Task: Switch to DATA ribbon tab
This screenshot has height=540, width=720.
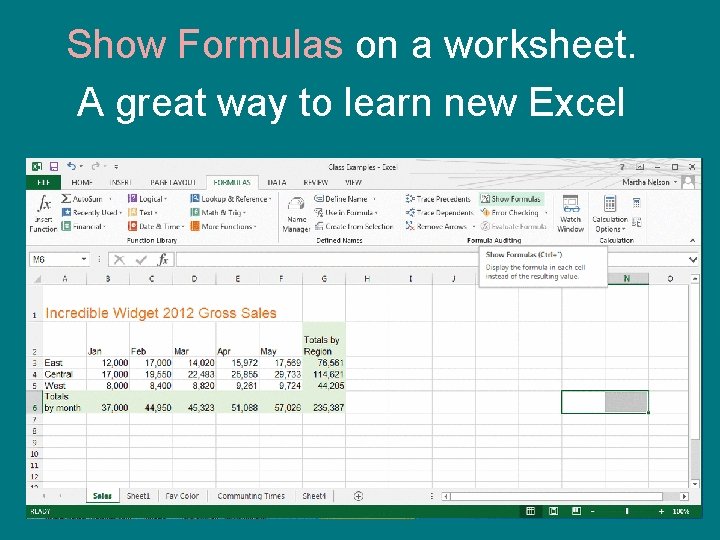Action: point(276,182)
